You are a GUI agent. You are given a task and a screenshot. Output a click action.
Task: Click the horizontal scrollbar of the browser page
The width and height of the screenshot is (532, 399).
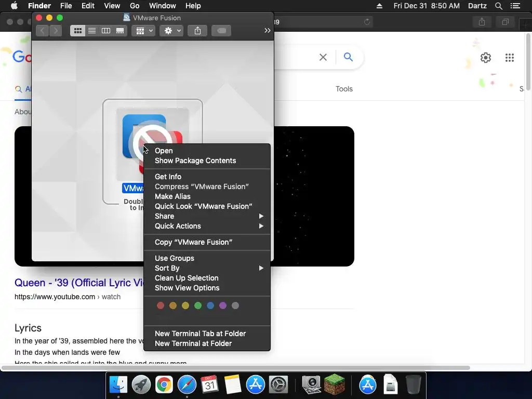pyautogui.click(x=236, y=368)
